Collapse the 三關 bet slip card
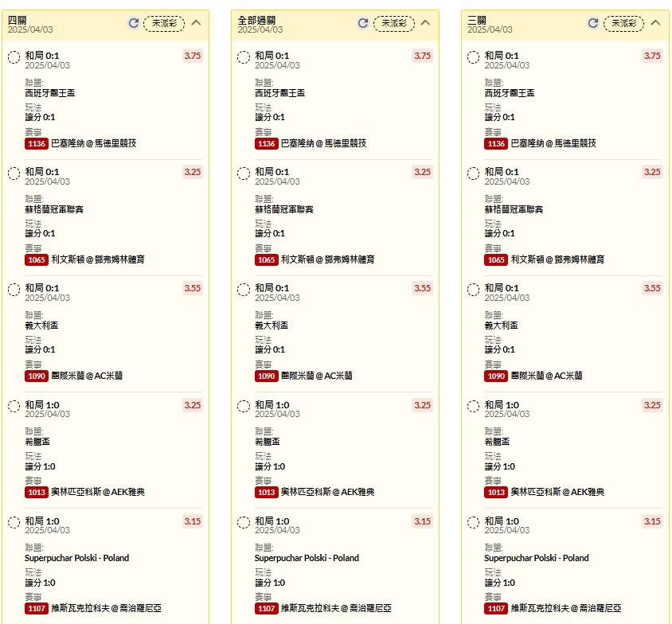 pos(655,23)
